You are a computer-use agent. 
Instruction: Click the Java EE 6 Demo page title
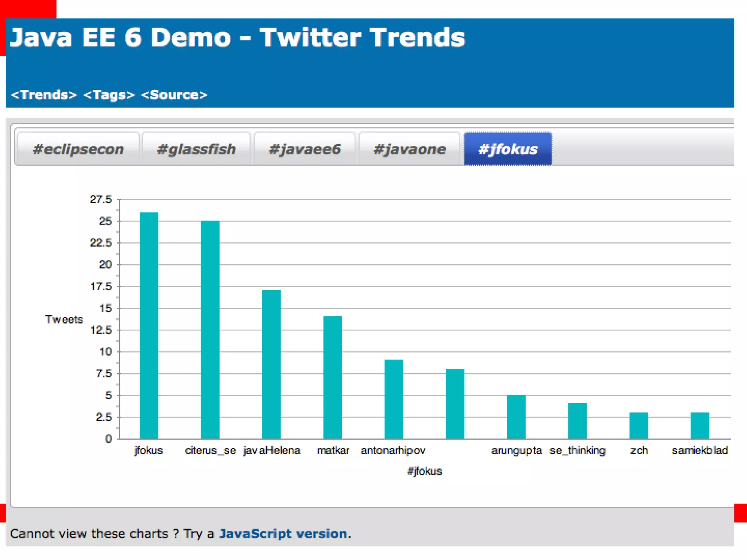point(237,38)
